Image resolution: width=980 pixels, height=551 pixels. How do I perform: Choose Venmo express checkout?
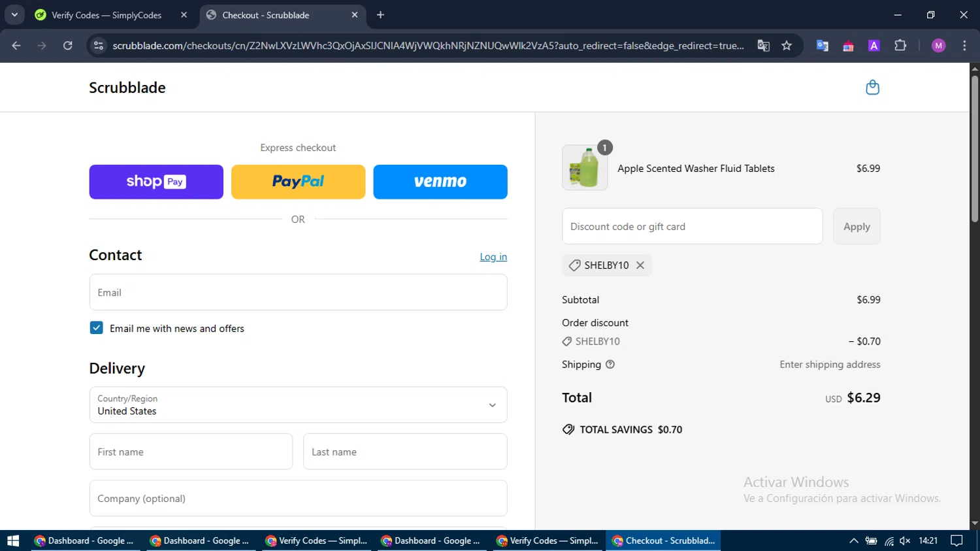click(440, 182)
